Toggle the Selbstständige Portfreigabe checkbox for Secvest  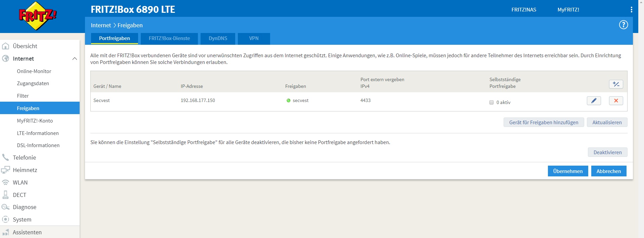pos(491,102)
